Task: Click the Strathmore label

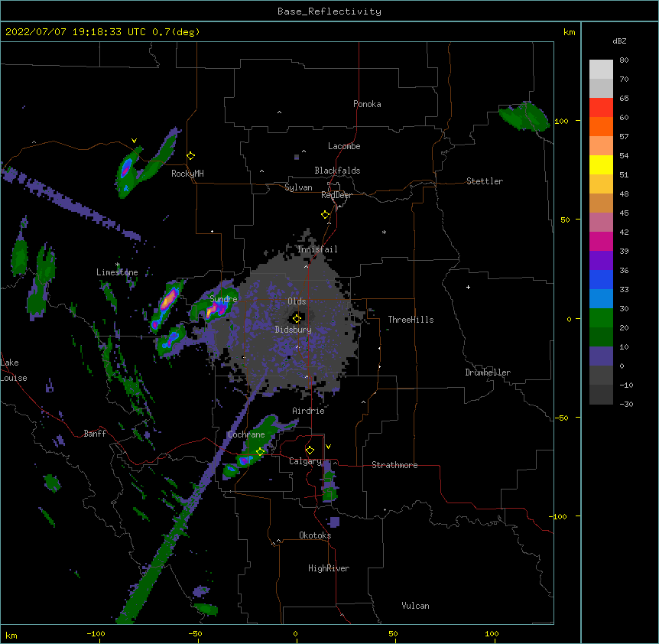Action: point(394,465)
